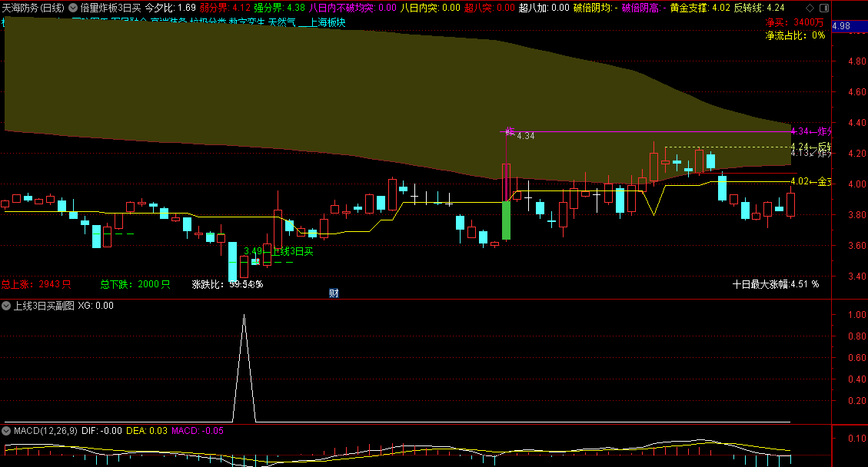The width and height of the screenshot is (868, 467).
Task: Click the 4.80 price axis label
Action: tap(857, 61)
